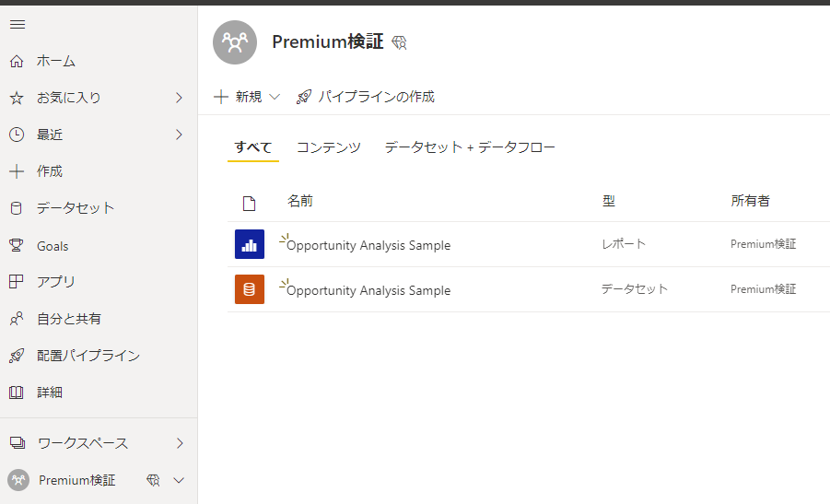Open 配置パイプライン rocket icon in sidebar
This screenshot has width=830, height=504.
click(17, 356)
